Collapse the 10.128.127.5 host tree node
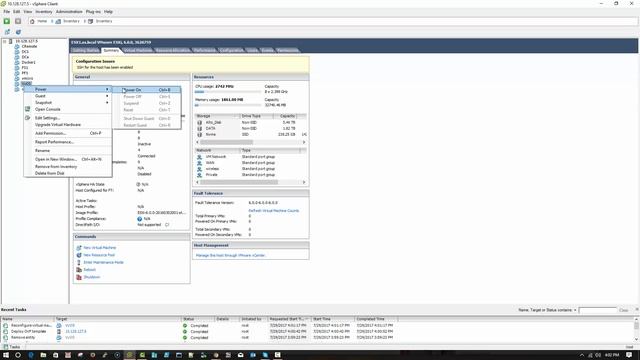Viewport: 640px width, 360px height. coord(4,41)
